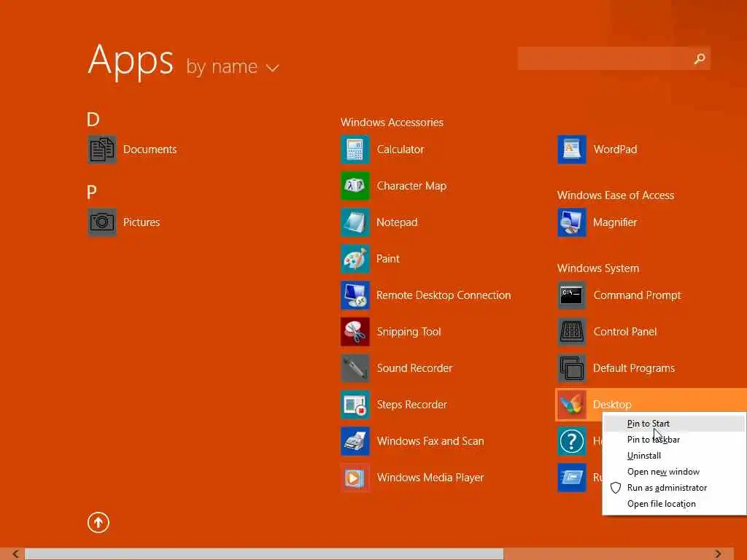Open the Windows Media Player icon

(x=355, y=478)
